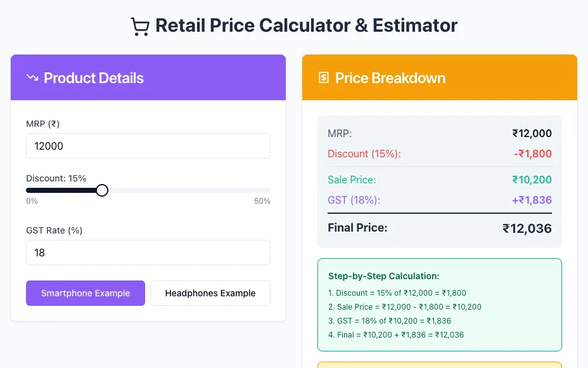
Task: Click the receipt icon beside Price Breakdown
Action: coord(323,78)
